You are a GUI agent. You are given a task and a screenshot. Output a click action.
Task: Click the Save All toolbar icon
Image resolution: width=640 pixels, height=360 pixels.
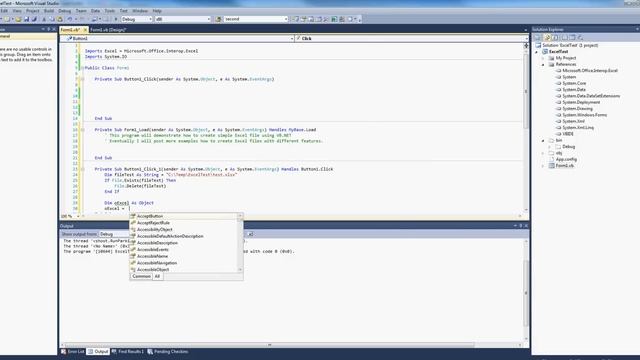click(x=34, y=19)
